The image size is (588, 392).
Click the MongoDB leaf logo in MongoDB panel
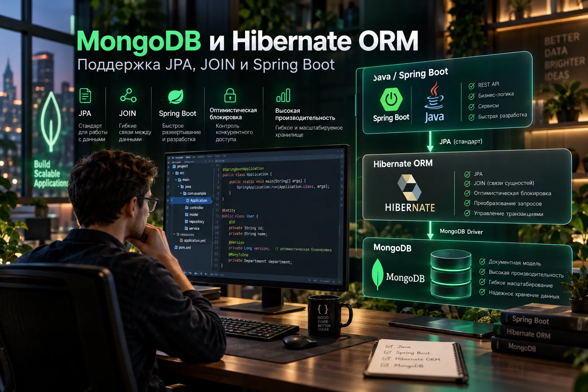pos(377,274)
